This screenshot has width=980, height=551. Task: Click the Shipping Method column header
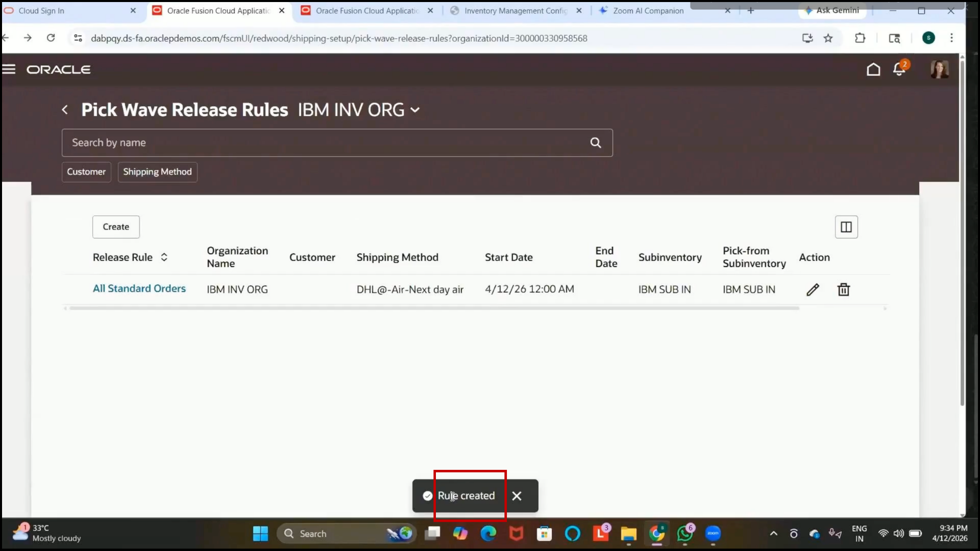397,258
